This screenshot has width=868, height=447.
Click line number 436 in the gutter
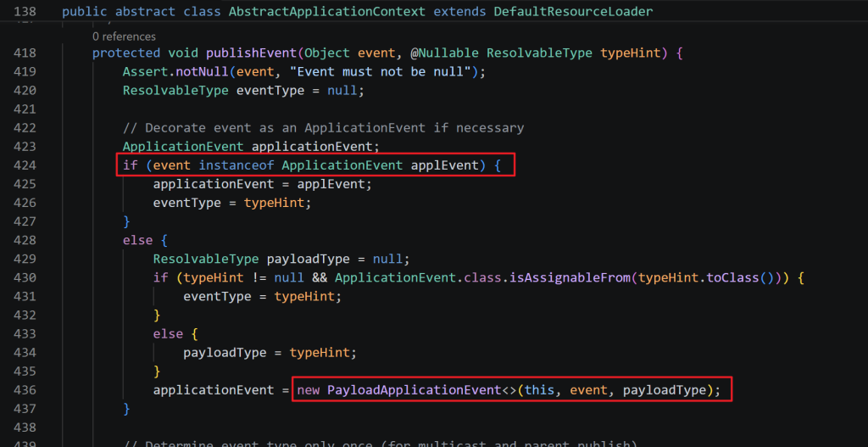(25, 390)
